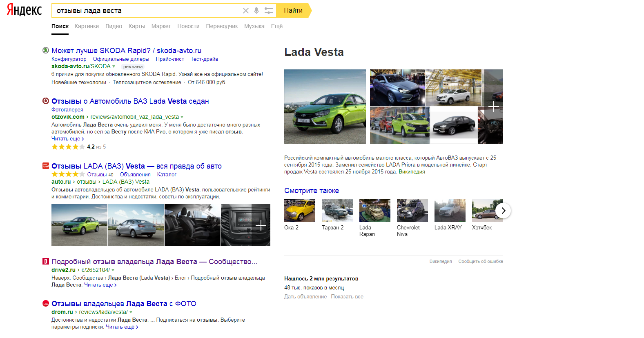Switch to the Музыка tab
644x338 pixels.
[254, 26]
